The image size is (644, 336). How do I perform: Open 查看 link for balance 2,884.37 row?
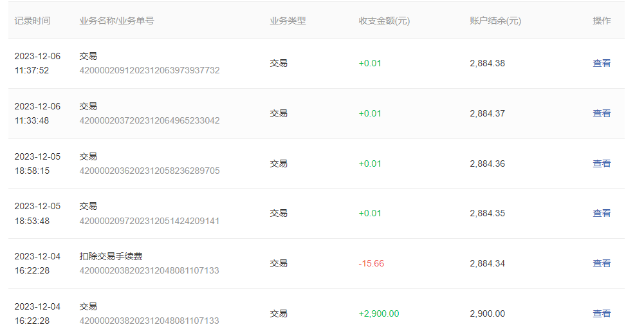[602, 113]
